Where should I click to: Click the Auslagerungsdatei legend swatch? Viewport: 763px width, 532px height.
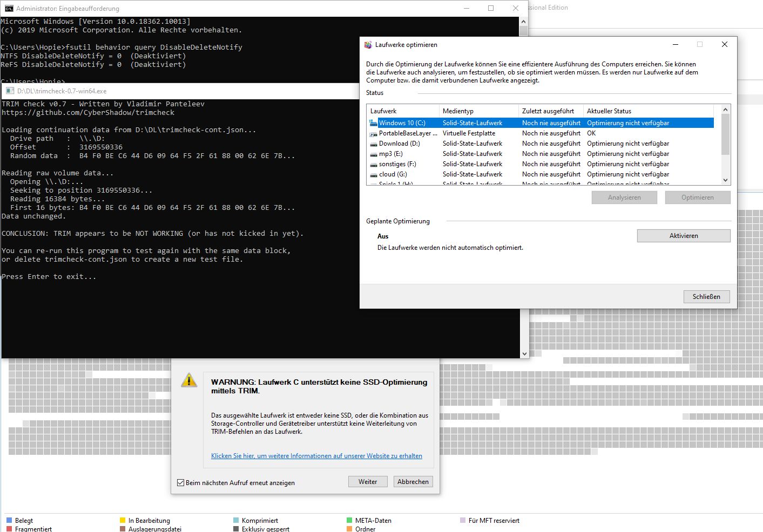123,529
